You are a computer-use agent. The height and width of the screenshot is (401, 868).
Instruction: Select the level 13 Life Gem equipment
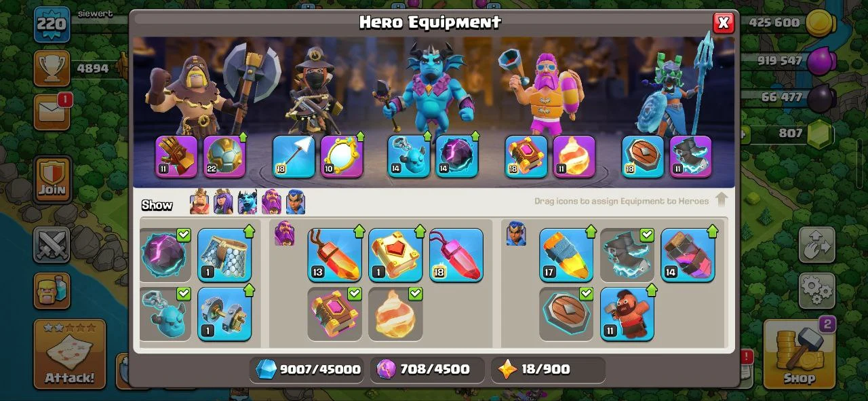[x=334, y=254]
